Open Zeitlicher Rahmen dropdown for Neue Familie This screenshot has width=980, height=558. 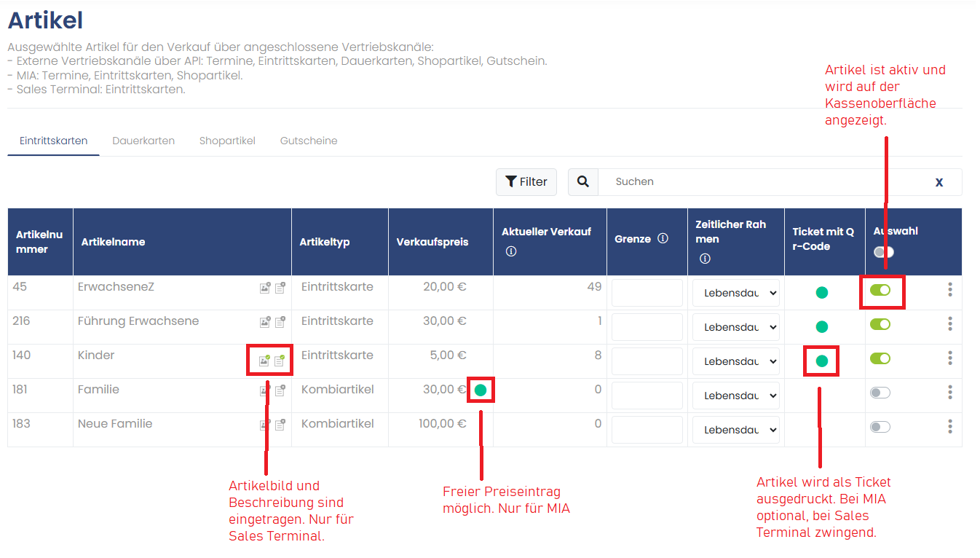click(x=735, y=430)
